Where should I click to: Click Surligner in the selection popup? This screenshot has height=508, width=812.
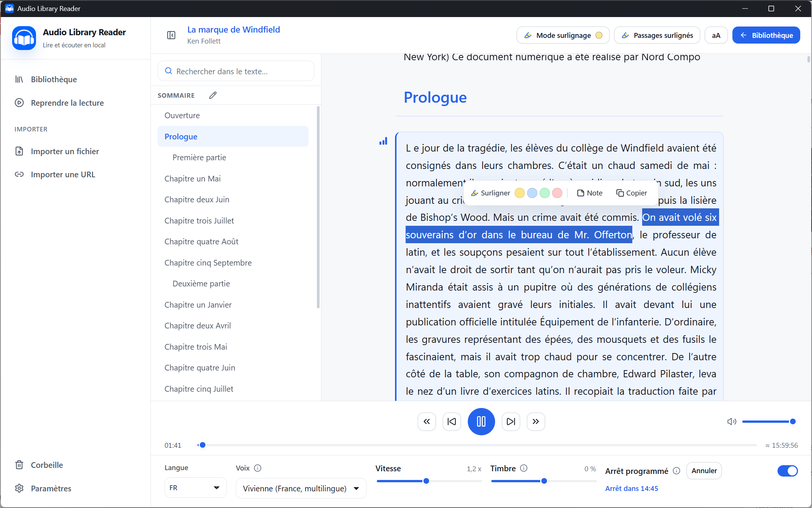coord(491,193)
